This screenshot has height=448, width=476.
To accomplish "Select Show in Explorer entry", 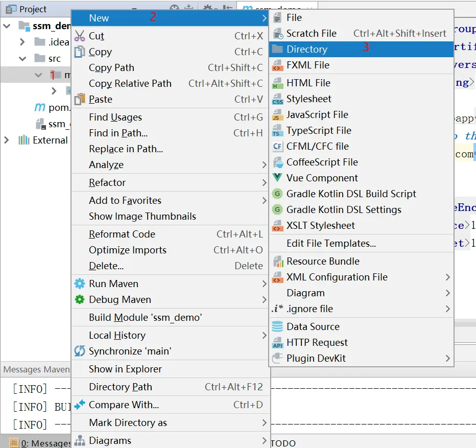I will point(171,369).
